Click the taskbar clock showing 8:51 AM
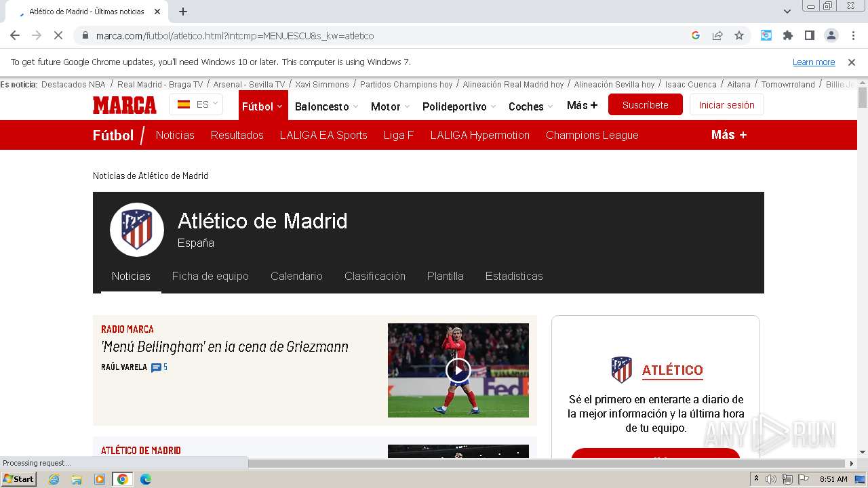This screenshot has height=488, width=868. [x=833, y=479]
